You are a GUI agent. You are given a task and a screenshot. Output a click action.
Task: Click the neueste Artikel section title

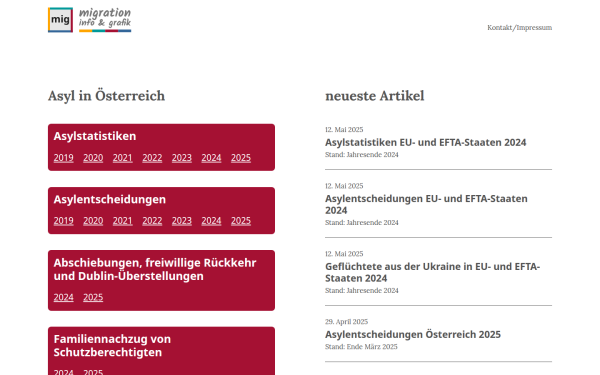(x=375, y=96)
